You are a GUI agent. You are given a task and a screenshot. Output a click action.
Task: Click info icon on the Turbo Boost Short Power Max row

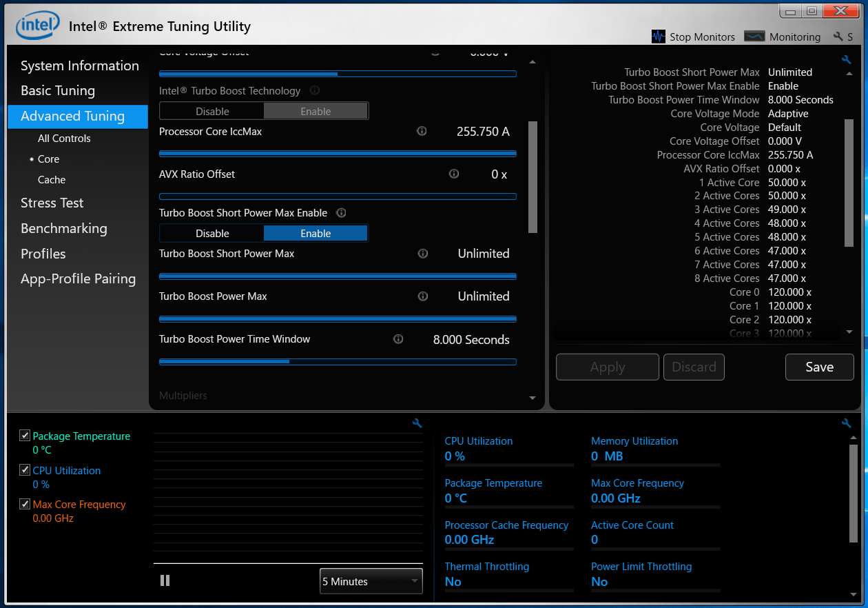pyautogui.click(x=423, y=254)
